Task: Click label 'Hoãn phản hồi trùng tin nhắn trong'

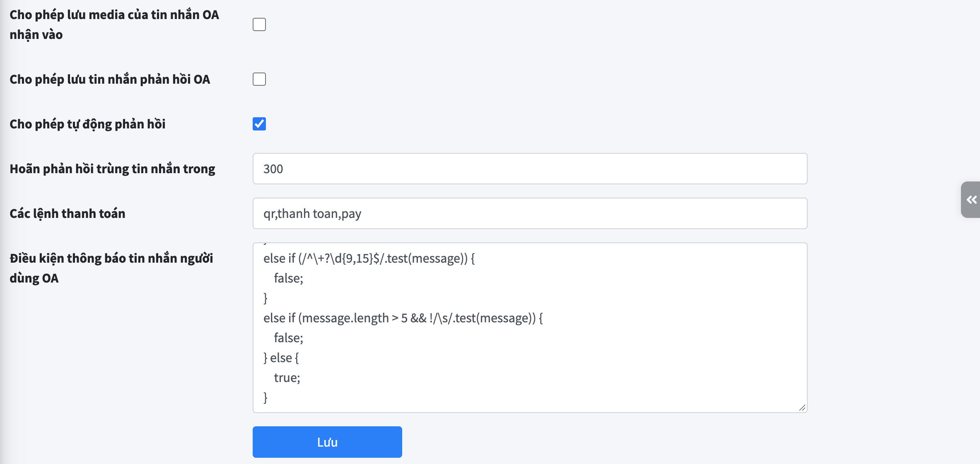Action: pos(112,169)
